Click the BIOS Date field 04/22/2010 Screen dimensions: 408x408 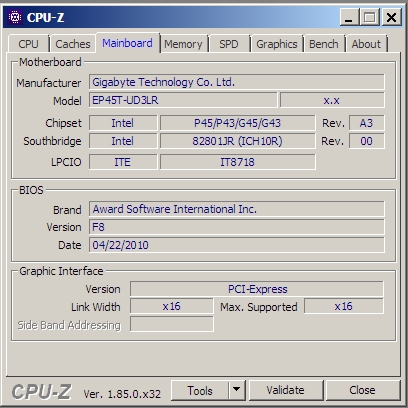(237, 245)
